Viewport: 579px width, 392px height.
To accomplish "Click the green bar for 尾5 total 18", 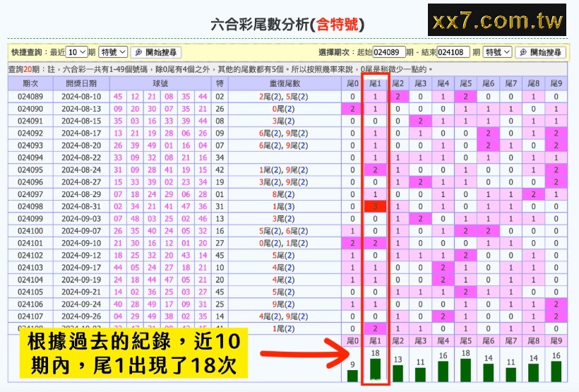I will pos(465,369).
